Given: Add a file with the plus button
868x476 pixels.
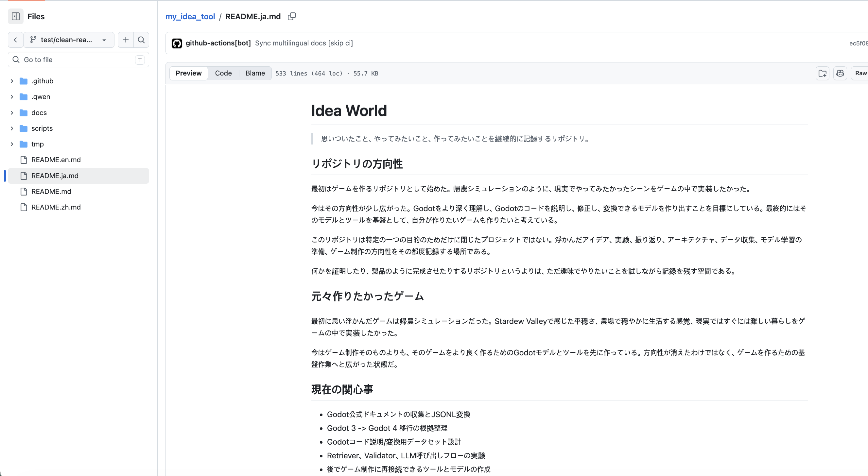Looking at the screenshot, I should click(126, 40).
